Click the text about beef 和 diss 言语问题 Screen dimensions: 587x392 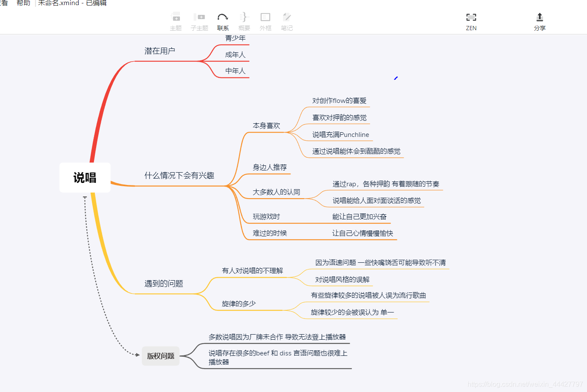point(278,358)
